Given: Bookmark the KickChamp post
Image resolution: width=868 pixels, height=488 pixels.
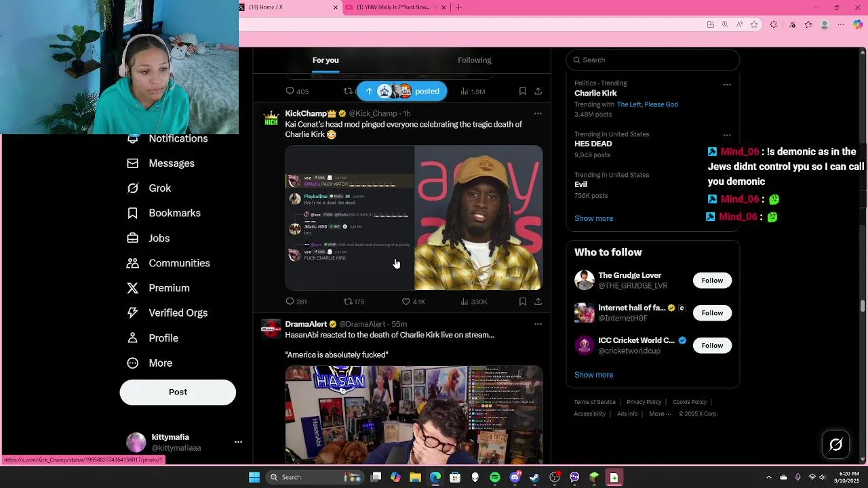Looking at the screenshot, I should click(522, 302).
